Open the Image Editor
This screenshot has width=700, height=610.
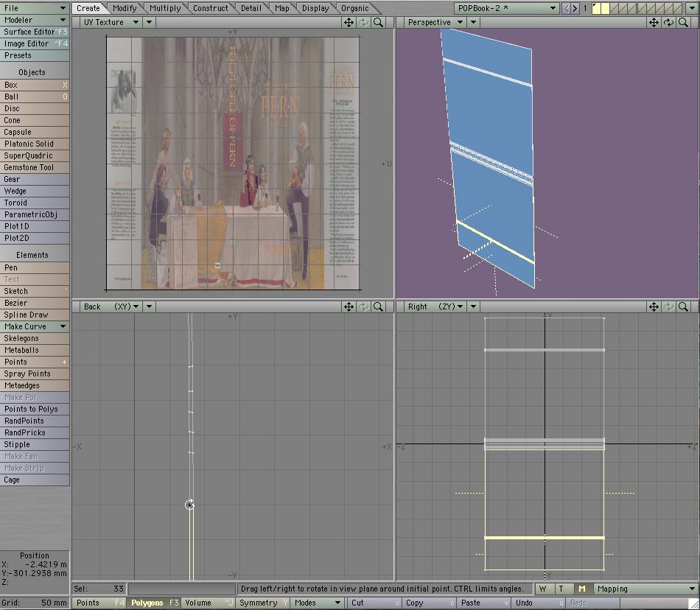pyautogui.click(x=35, y=43)
